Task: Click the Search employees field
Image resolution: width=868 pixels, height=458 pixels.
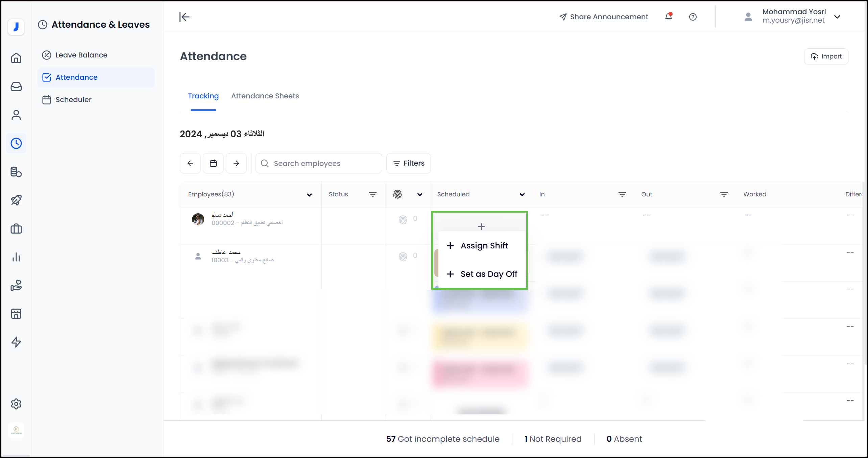Action: point(319,163)
